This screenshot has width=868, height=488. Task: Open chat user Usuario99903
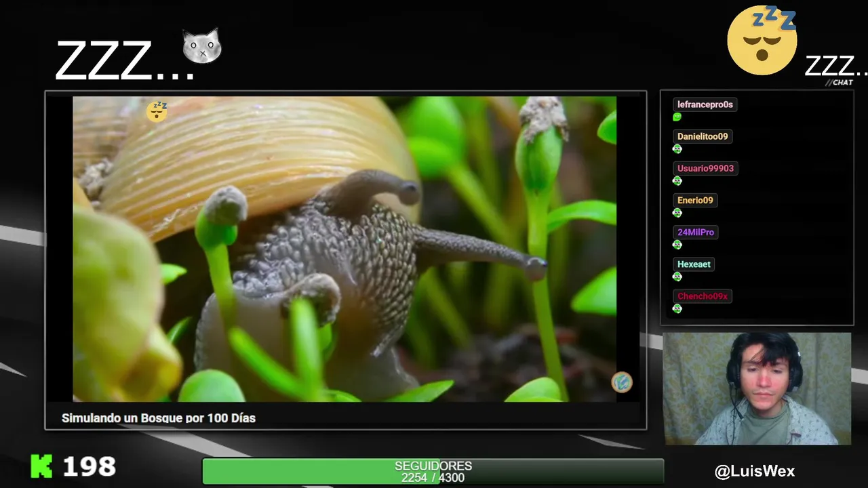pos(705,168)
